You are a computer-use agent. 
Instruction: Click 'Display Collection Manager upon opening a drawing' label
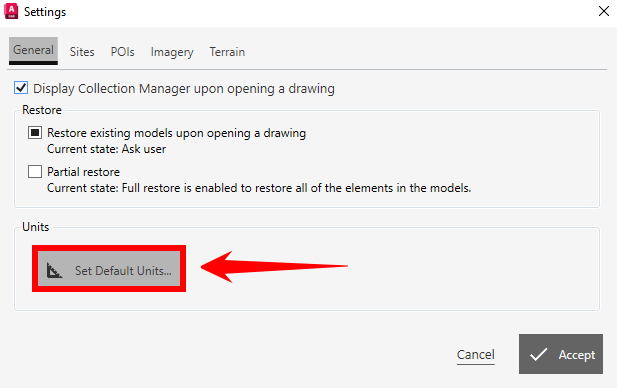click(184, 89)
